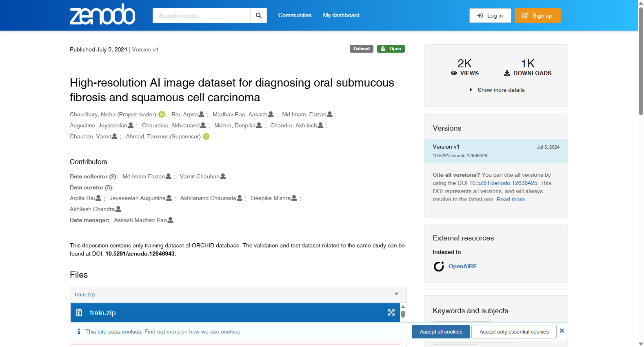The image size is (644, 347).
Task: Open Communities in the top menu
Action: [x=295, y=15]
